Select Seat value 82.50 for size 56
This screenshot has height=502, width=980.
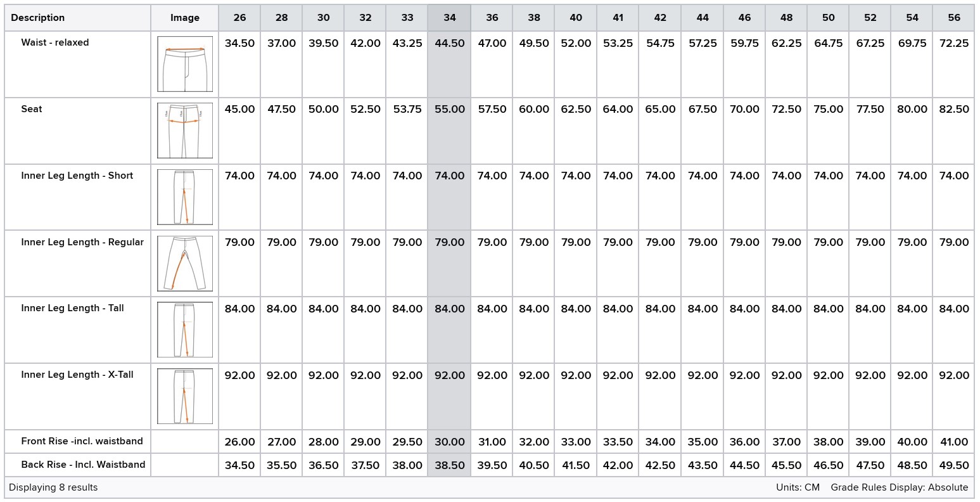tap(954, 110)
